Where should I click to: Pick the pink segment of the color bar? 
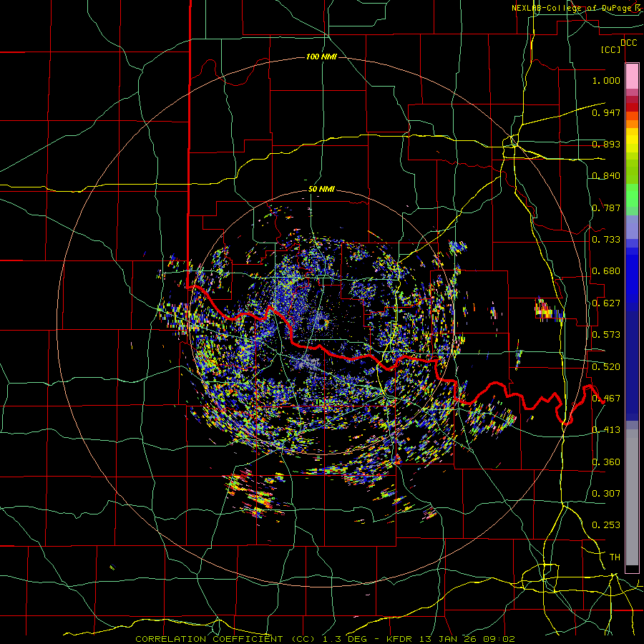632,76
